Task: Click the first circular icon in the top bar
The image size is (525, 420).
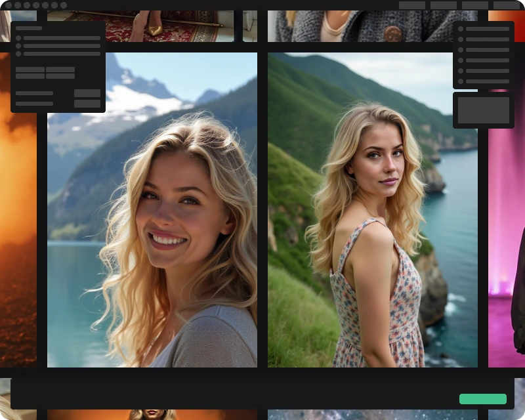Action: (x=9, y=5)
